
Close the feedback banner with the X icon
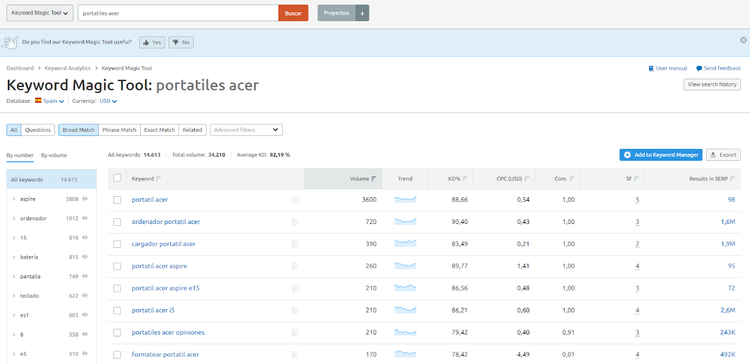(743, 40)
